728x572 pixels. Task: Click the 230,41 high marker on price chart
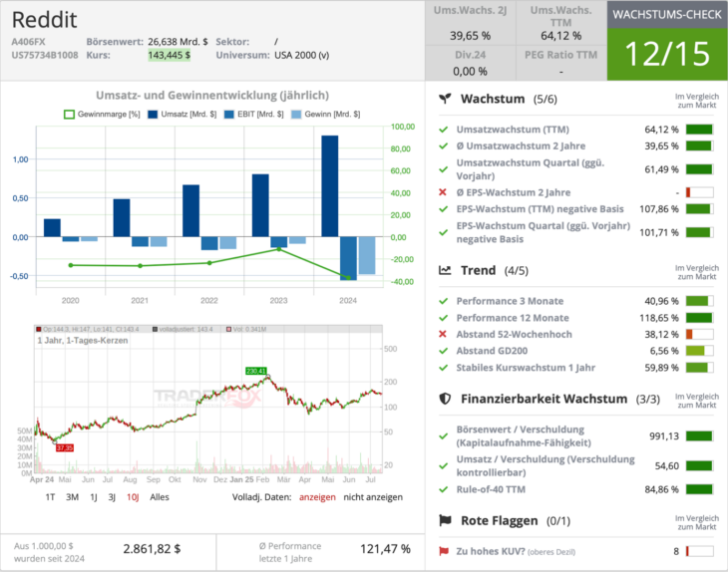pyautogui.click(x=256, y=371)
